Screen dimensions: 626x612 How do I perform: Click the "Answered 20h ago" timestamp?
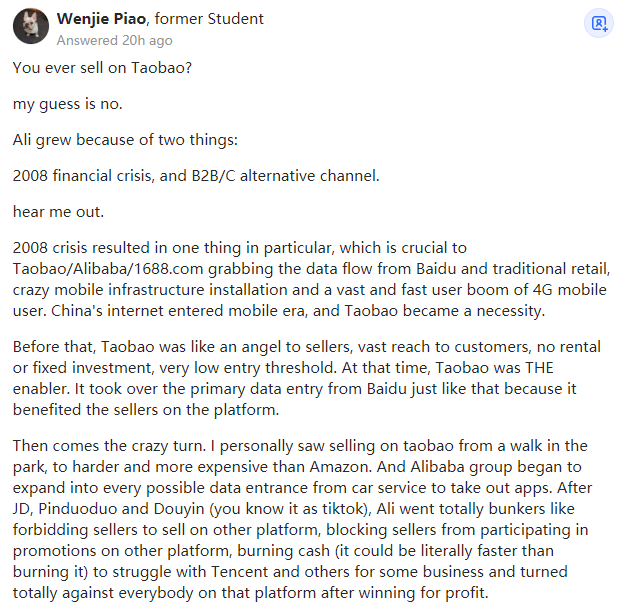[114, 41]
